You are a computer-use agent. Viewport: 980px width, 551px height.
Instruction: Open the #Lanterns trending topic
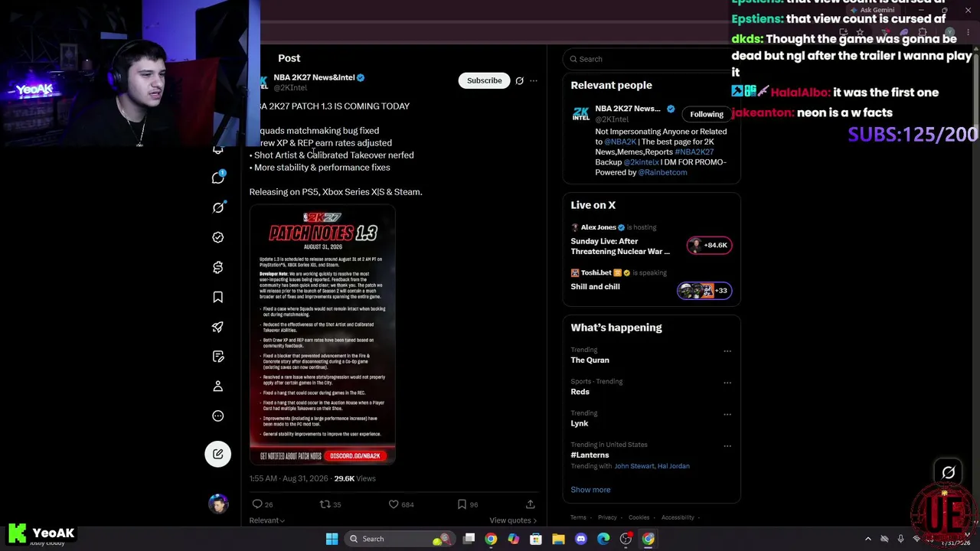pyautogui.click(x=590, y=455)
